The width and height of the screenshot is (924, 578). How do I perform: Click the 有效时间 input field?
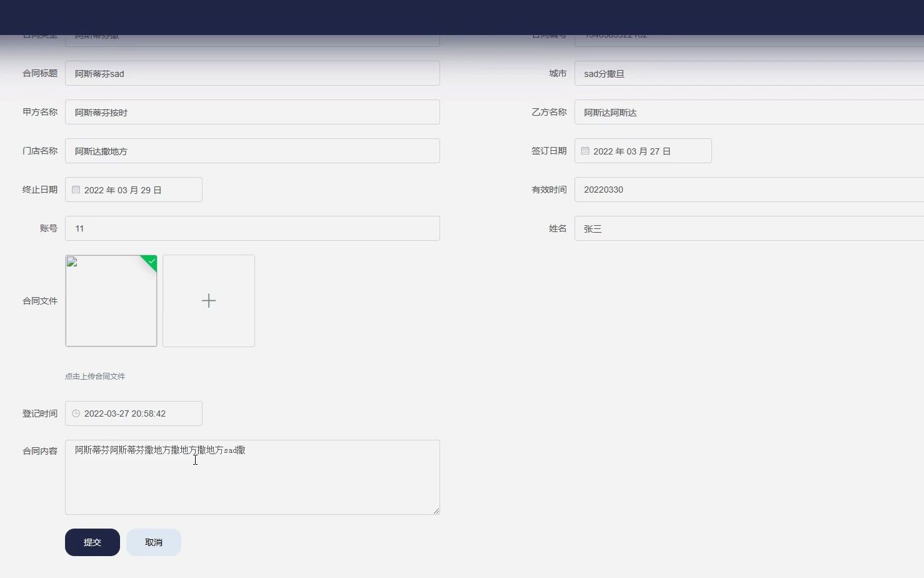click(749, 190)
